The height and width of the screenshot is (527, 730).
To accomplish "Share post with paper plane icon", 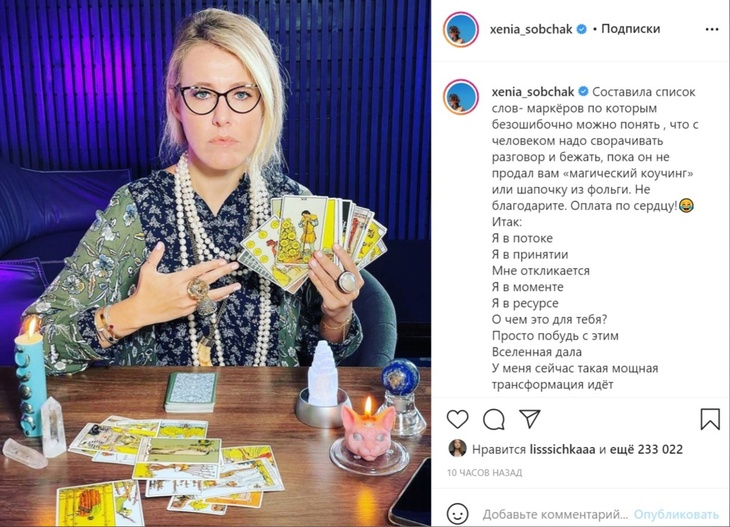I will pyautogui.click(x=529, y=419).
